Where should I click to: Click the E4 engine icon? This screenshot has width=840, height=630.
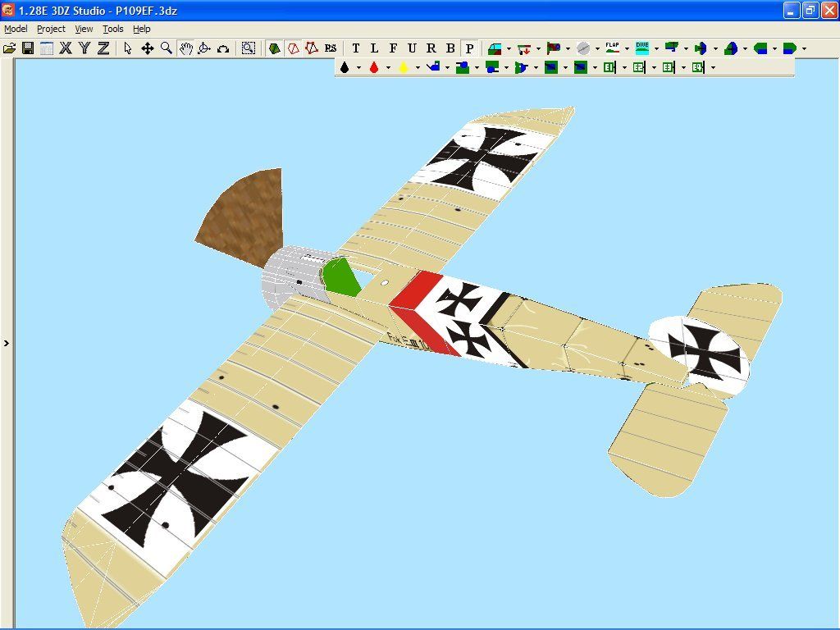coord(698,67)
